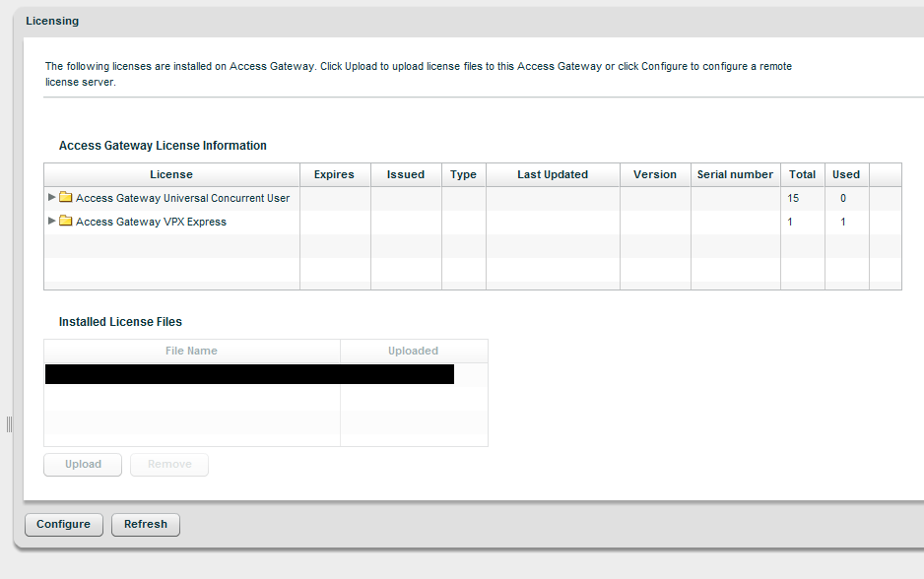Click the VPX Express Used value 1
This screenshot has height=579, width=924.
[x=843, y=223]
